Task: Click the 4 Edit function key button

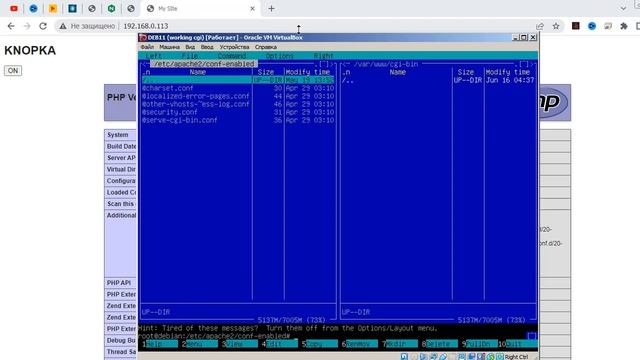Action: pyautogui.click(x=280, y=344)
